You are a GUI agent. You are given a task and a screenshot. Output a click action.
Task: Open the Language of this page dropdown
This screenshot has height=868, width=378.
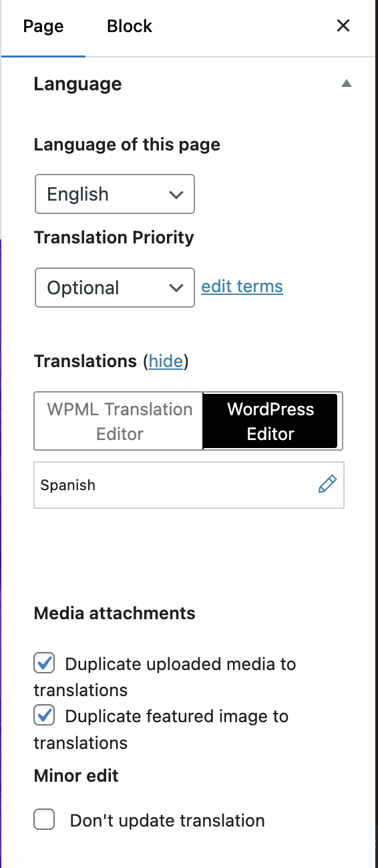(115, 194)
